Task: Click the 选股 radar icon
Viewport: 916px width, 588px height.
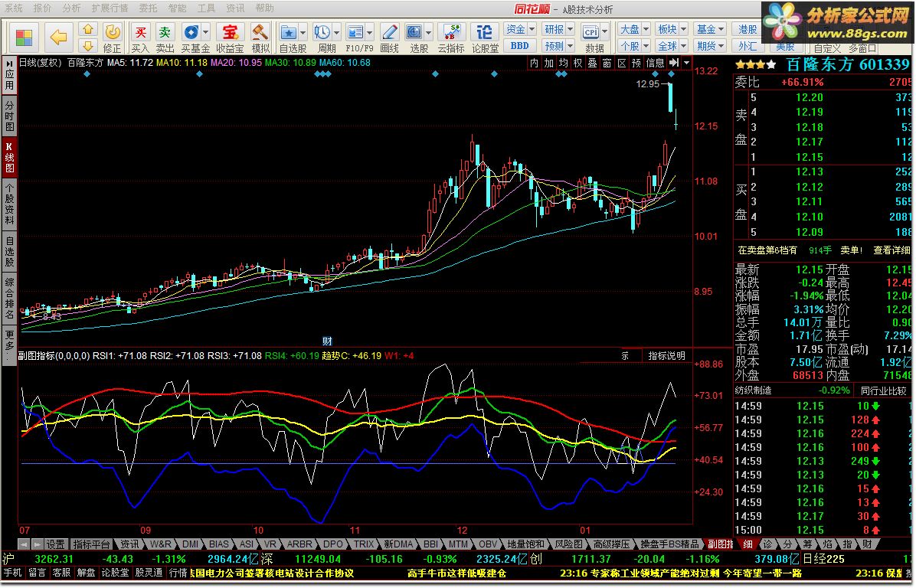Action: (x=414, y=32)
